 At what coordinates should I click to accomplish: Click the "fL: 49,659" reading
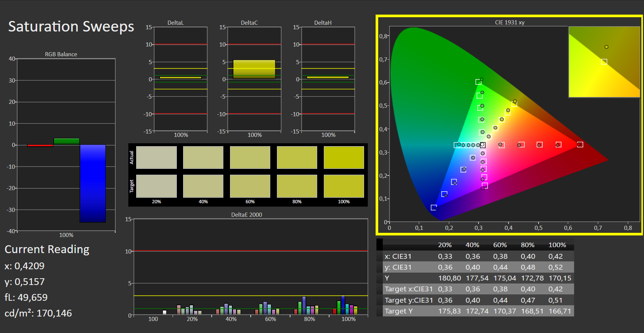coord(26,297)
